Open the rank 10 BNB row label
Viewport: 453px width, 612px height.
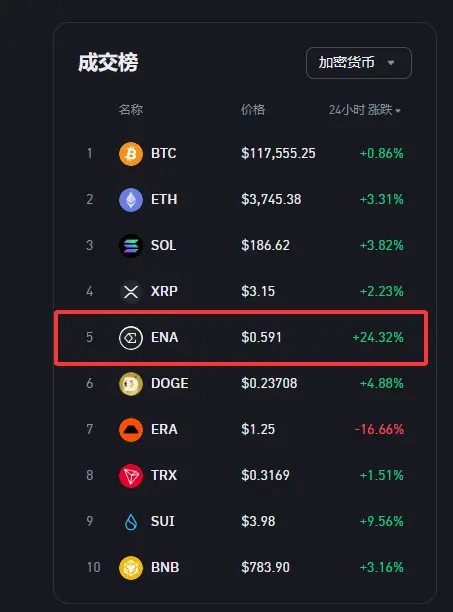[x=165, y=568]
